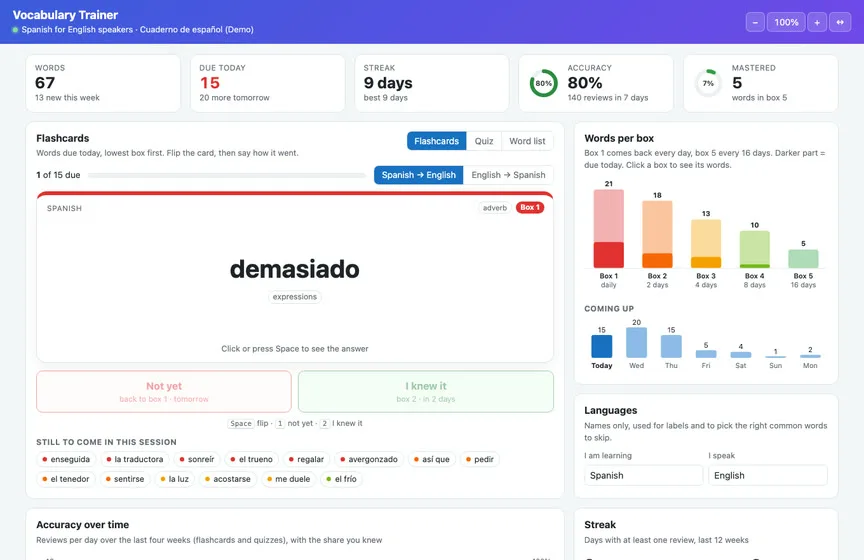The image size is (864, 560).
Task: Reset zoom via the 100% button
Action: point(786,22)
